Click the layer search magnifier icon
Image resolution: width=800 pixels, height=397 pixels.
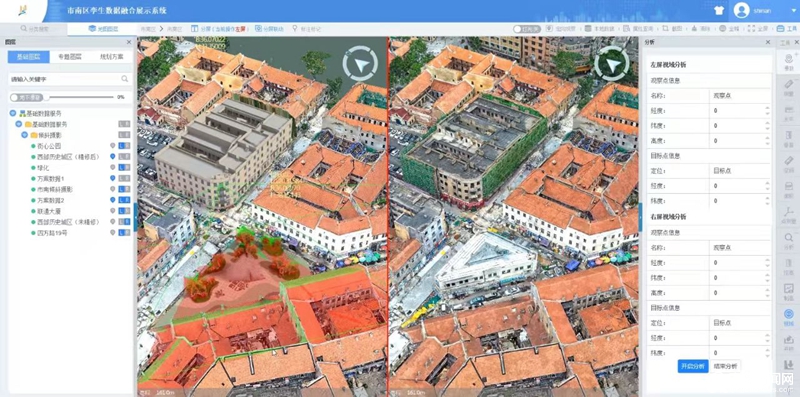(x=124, y=79)
